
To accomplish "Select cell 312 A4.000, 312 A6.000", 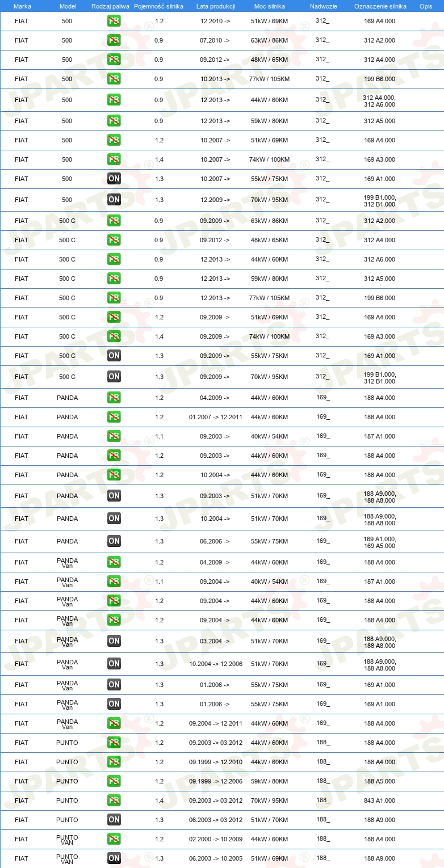I will [x=380, y=100].
